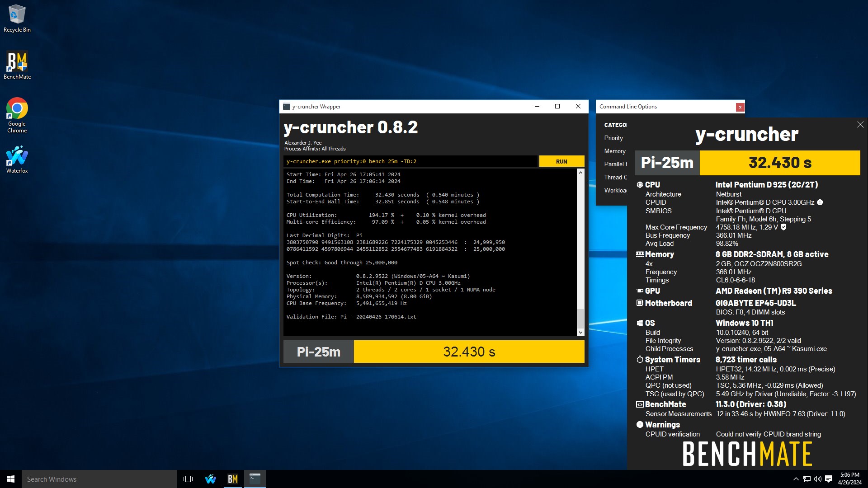Viewport: 868px width, 488px height.
Task: Click the y-cruncher Wrapper title bar icon
Action: [x=287, y=107]
